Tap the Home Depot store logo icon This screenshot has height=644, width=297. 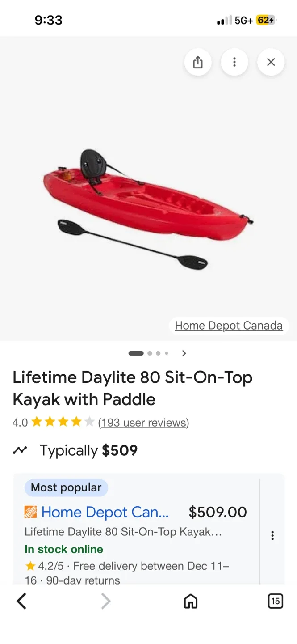point(30,512)
